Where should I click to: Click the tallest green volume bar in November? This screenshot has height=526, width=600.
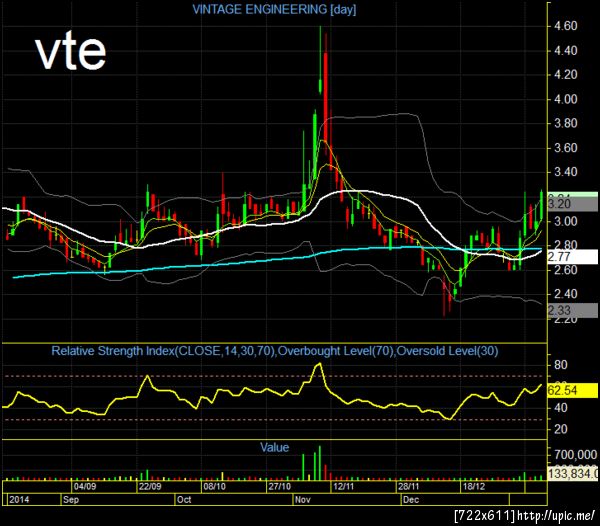pos(320,463)
